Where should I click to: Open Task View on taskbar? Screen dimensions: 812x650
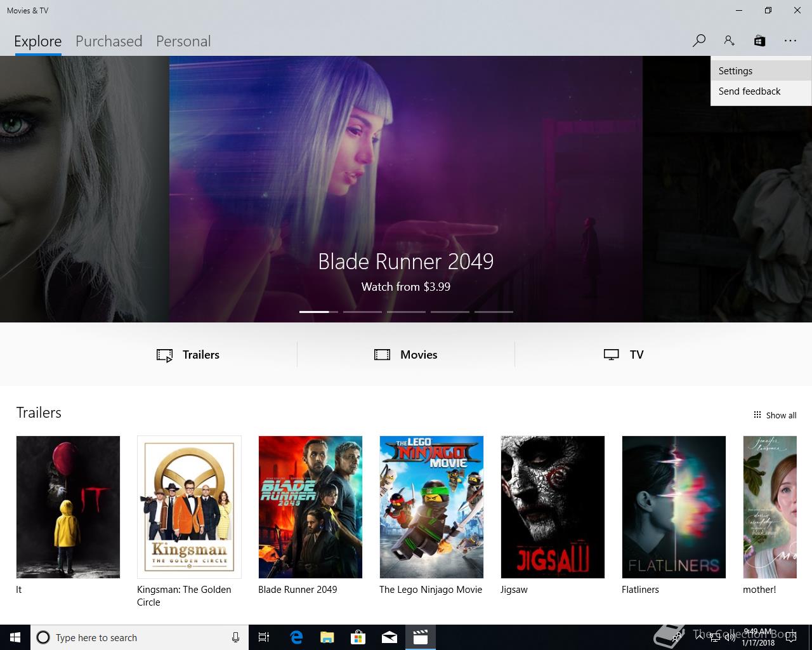coord(264,637)
